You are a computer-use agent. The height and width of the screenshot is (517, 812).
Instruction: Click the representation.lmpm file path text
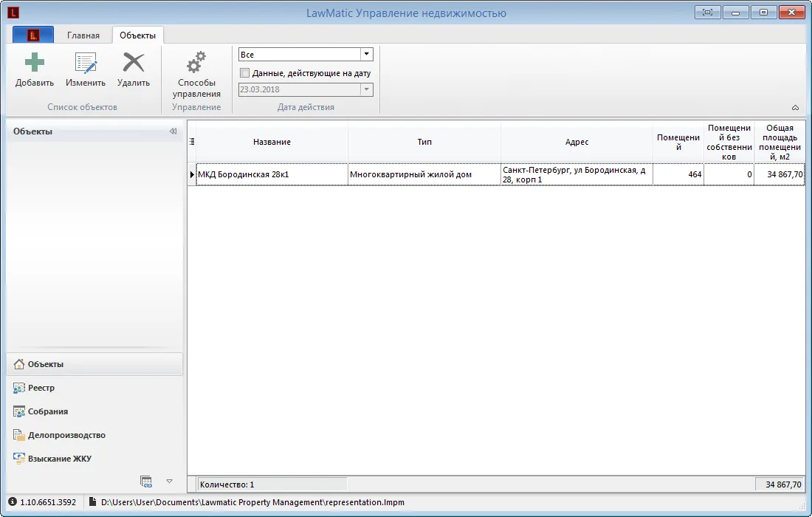coord(252,502)
